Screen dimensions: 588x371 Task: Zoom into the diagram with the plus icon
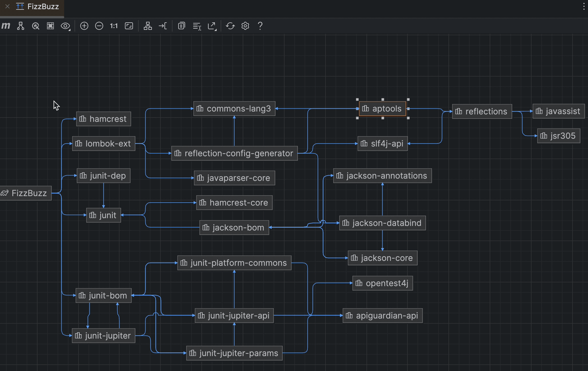click(x=84, y=26)
